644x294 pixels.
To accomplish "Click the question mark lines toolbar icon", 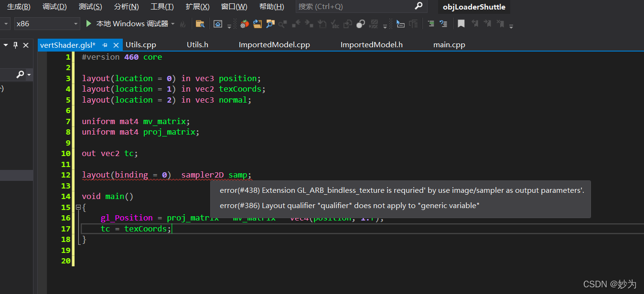I will [x=443, y=23].
